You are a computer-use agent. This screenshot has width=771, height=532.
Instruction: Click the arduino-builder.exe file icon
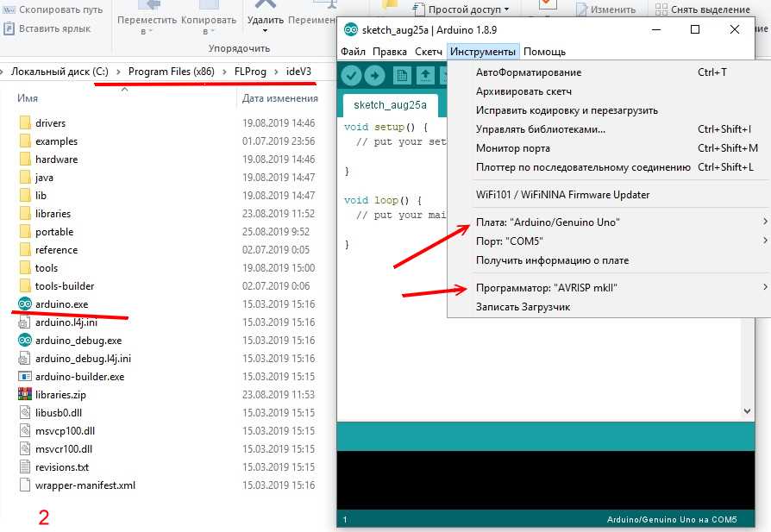click(x=25, y=377)
